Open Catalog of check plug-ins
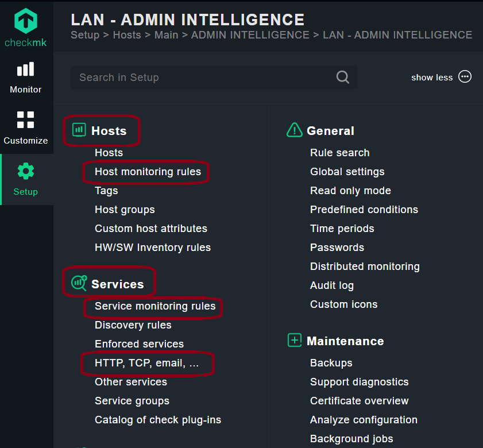 [x=158, y=420]
